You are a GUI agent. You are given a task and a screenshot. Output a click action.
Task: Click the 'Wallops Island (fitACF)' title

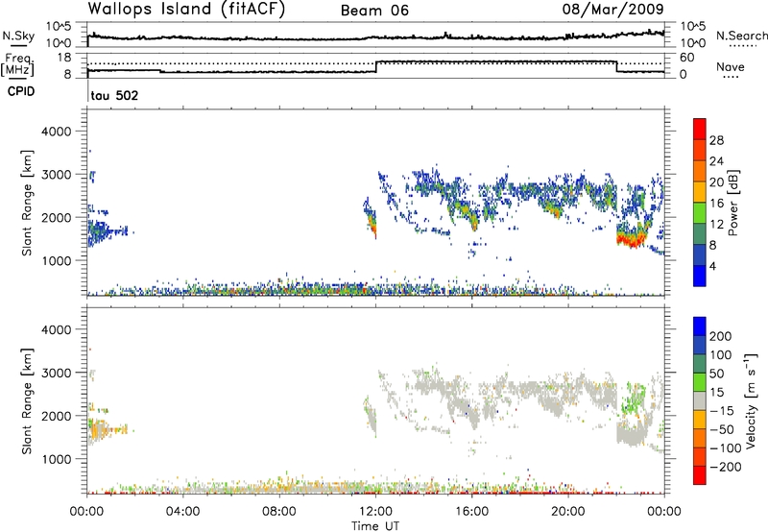click(x=186, y=10)
